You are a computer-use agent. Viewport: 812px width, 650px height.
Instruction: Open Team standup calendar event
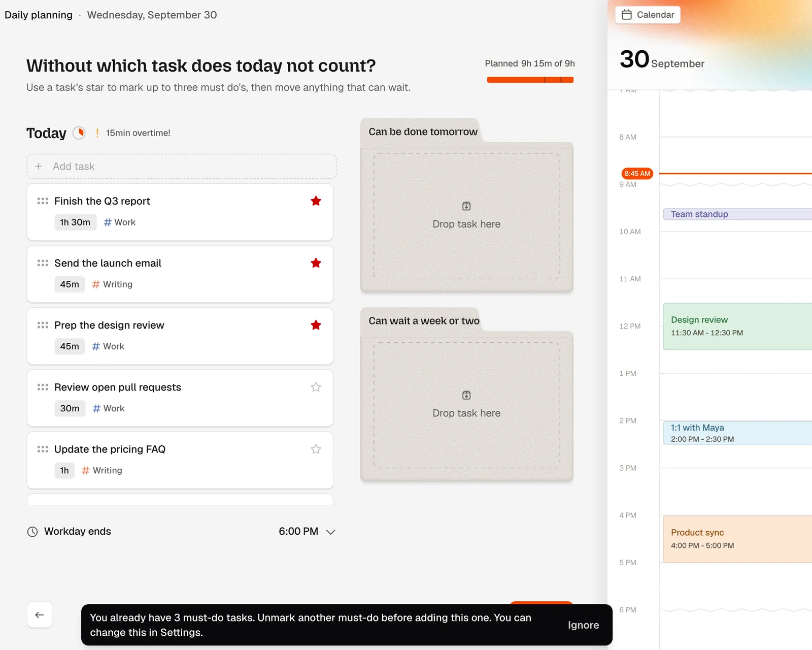(737, 214)
